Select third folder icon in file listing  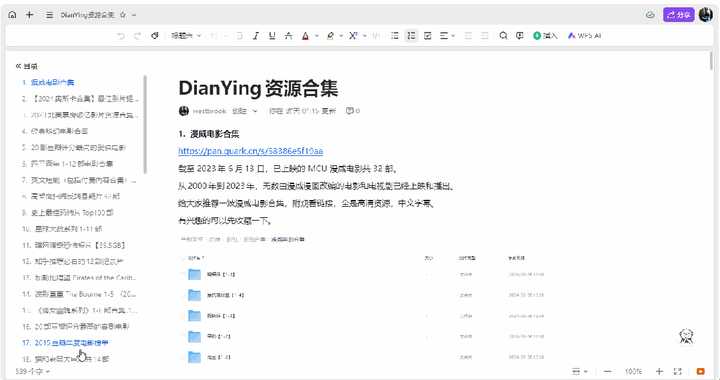pyautogui.click(x=195, y=316)
